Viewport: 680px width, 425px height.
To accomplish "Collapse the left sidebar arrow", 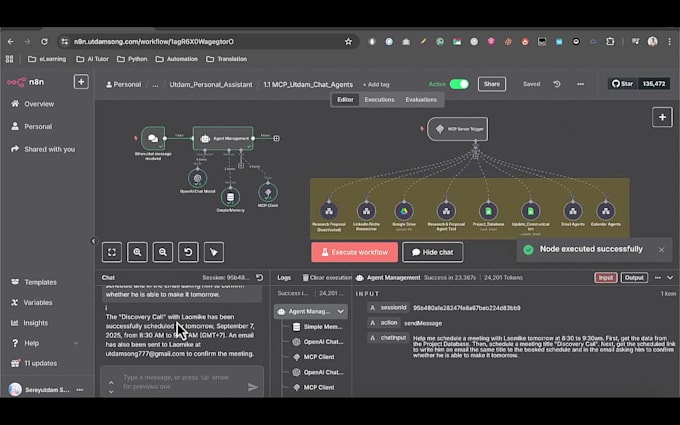I will click(93, 241).
